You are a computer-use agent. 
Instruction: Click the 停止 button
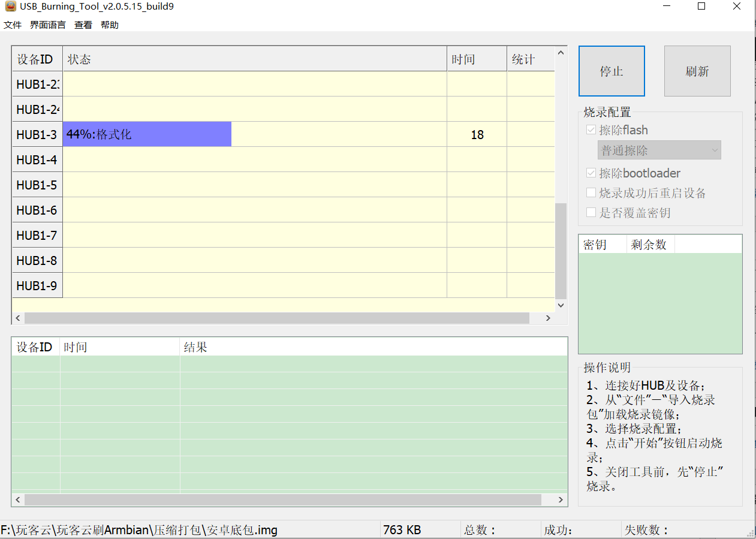(612, 71)
